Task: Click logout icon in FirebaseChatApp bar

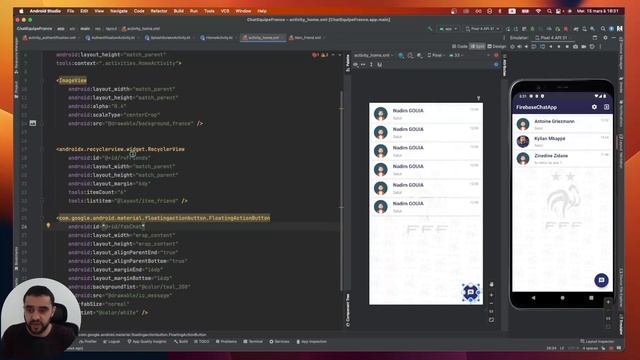Action: coord(607,107)
